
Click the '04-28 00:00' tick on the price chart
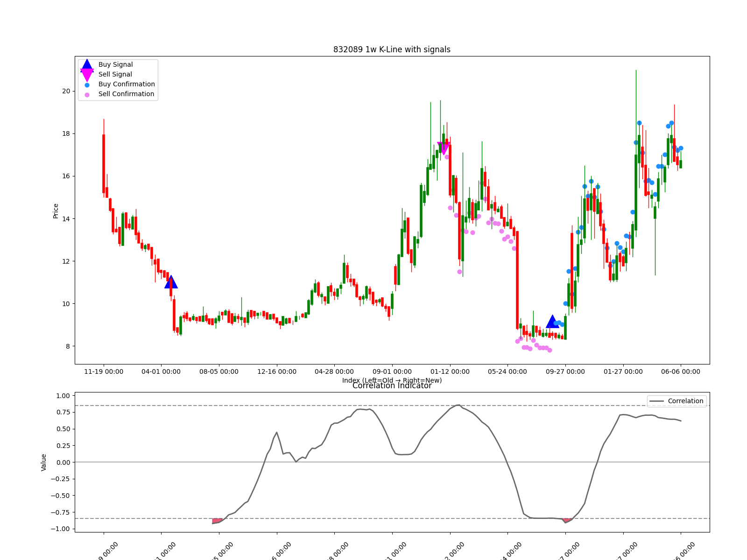(x=334, y=372)
